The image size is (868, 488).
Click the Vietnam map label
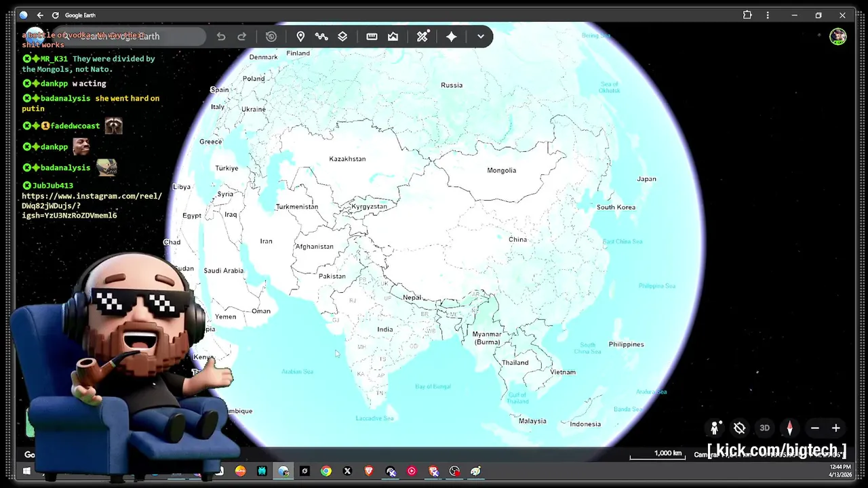pyautogui.click(x=563, y=372)
